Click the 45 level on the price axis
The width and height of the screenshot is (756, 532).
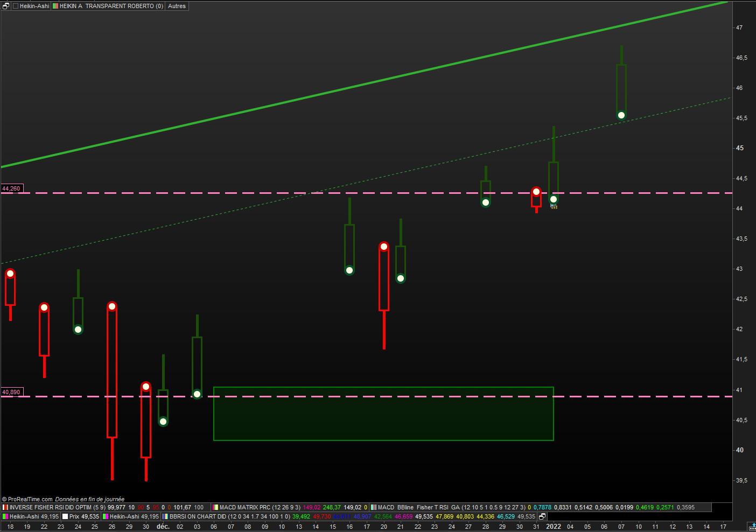tap(739, 148)
